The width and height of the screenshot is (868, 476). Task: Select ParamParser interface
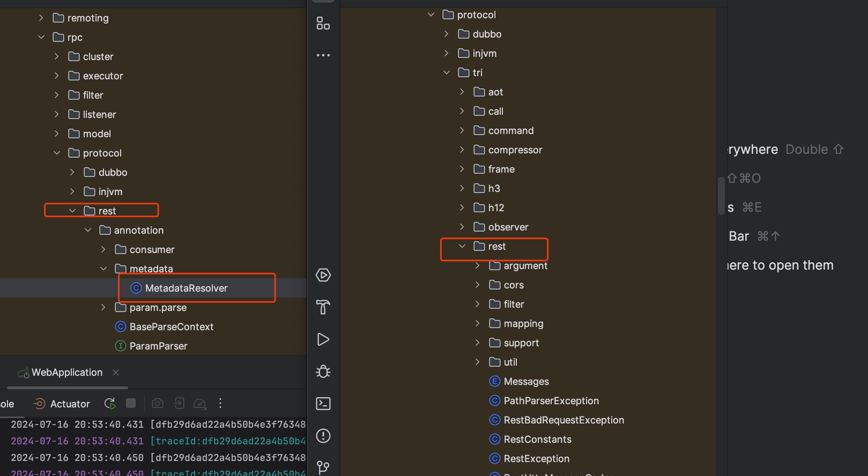point(159,346)
